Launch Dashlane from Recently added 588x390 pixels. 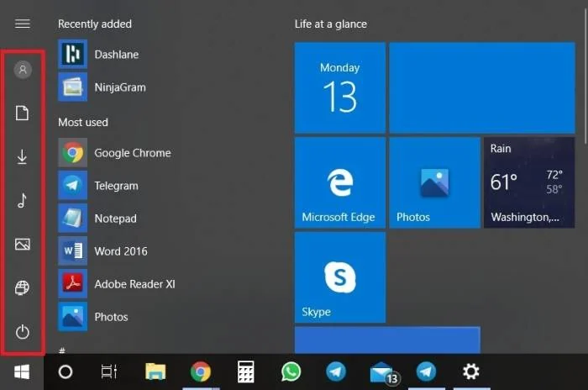(98, 55)
